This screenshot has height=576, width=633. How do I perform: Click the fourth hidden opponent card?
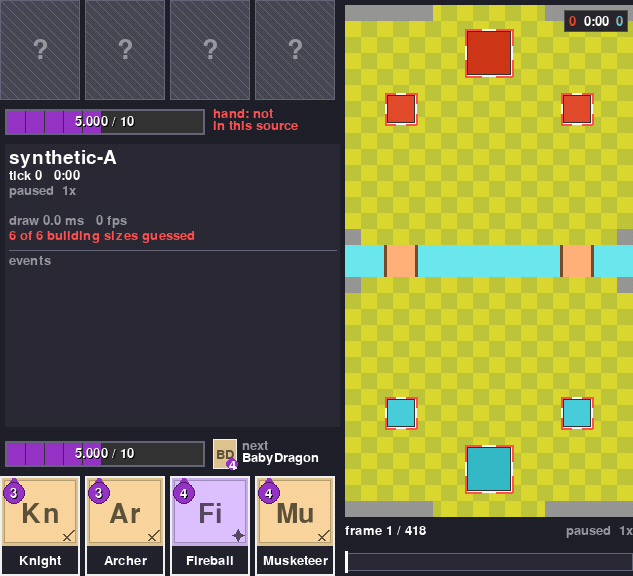click(x=295, y=50)
